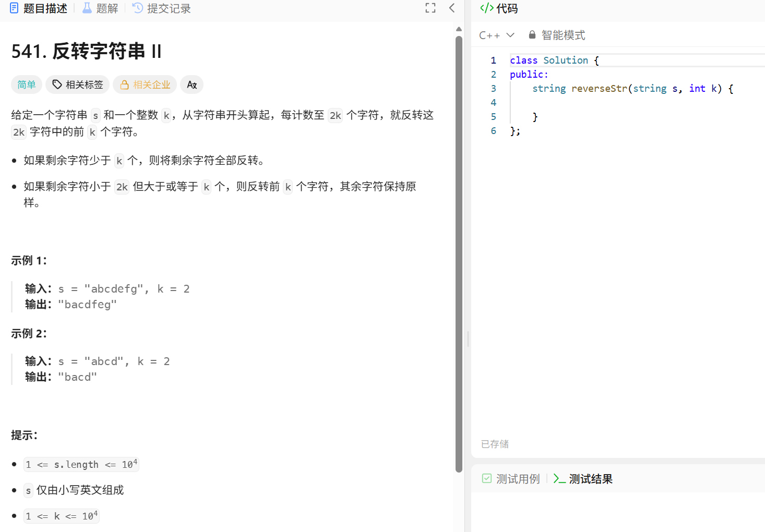The width and height of the screenshot is (765, 532).
Task: Click the tag icon inside 相关标签
Action: pyautogui.click(x=57, y=84)
